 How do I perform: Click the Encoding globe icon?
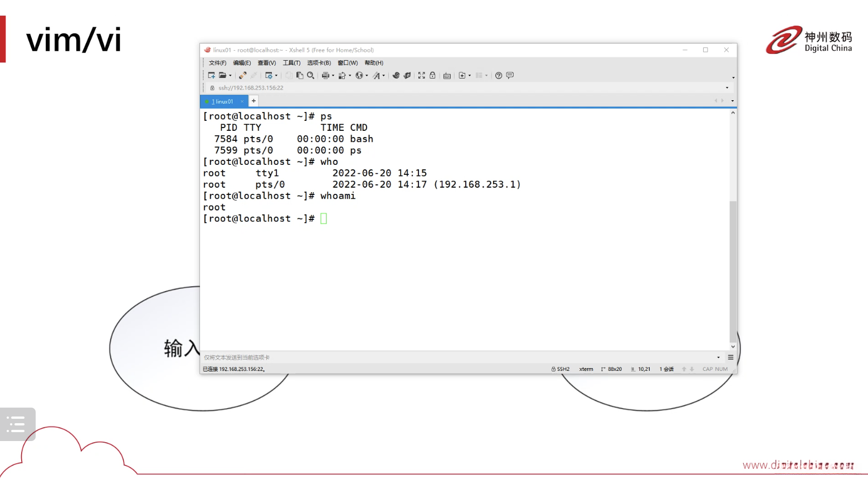pyautogui.click(x=359, y=75)
